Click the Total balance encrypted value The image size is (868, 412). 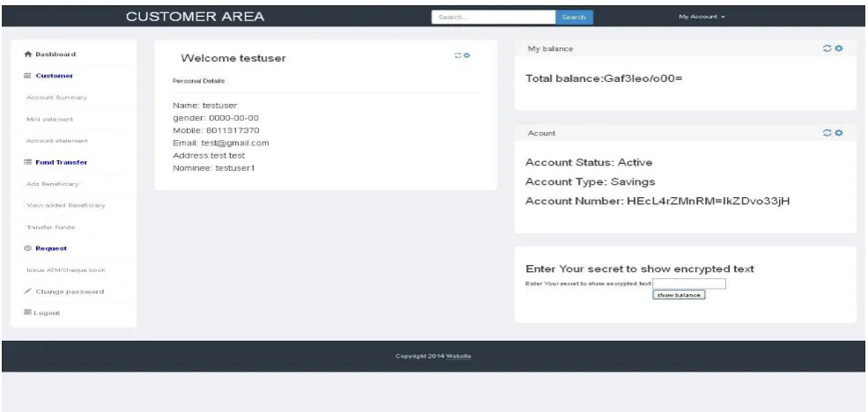(642, 78)
